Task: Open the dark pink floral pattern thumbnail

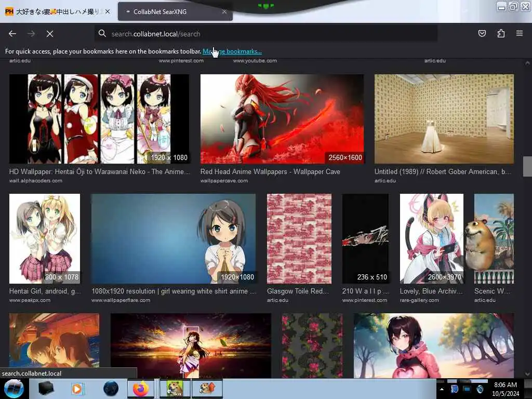Action: 312,345
